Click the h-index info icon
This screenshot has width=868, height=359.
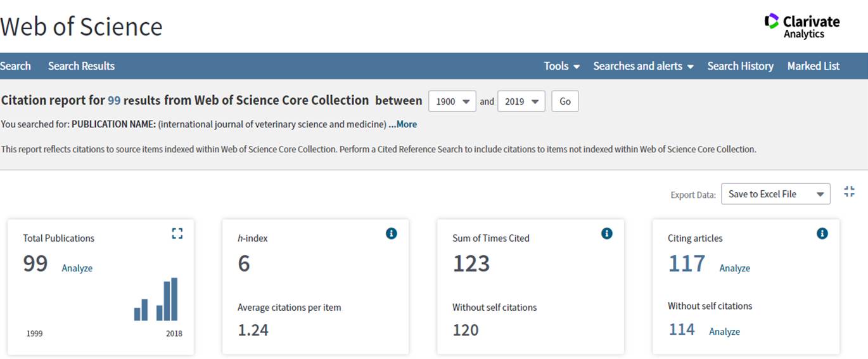click(392, 233)
